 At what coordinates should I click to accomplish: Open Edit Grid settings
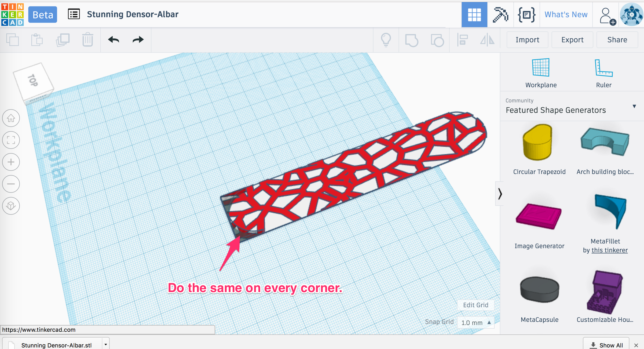click(x=475, y=305)
